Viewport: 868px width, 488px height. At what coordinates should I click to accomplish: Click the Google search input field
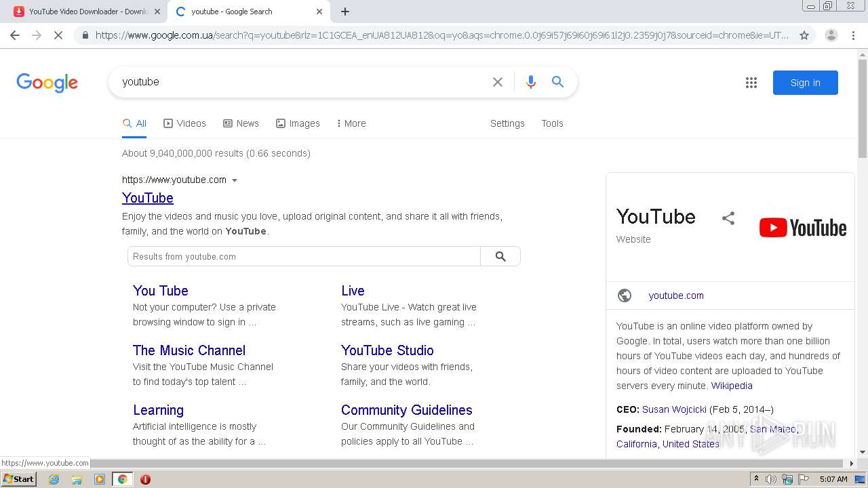click(x=302, y=82)
